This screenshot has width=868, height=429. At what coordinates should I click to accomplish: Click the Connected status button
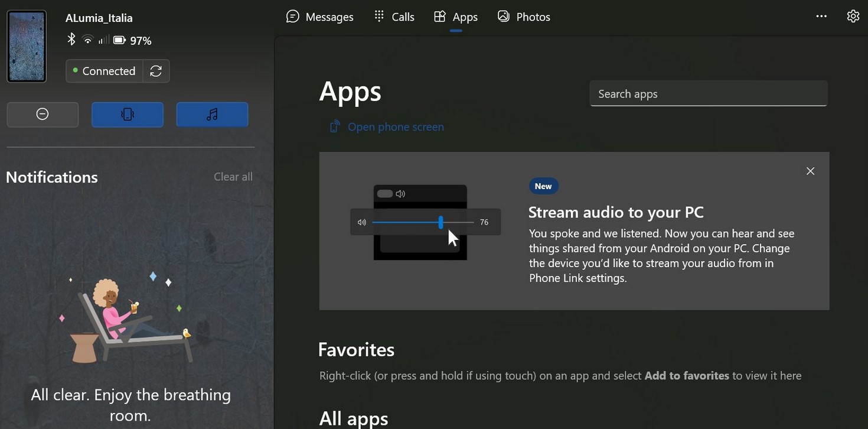[105, 71]
